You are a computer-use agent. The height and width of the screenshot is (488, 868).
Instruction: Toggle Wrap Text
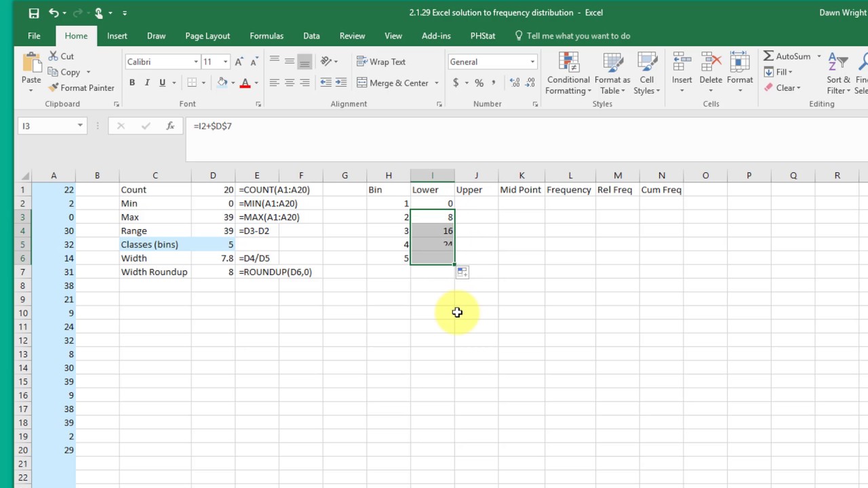[x=381, y=62]
